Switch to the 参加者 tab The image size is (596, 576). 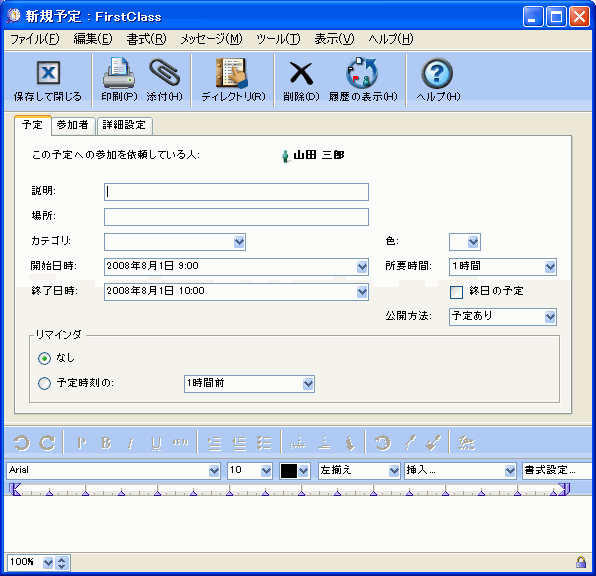point(73,125)
